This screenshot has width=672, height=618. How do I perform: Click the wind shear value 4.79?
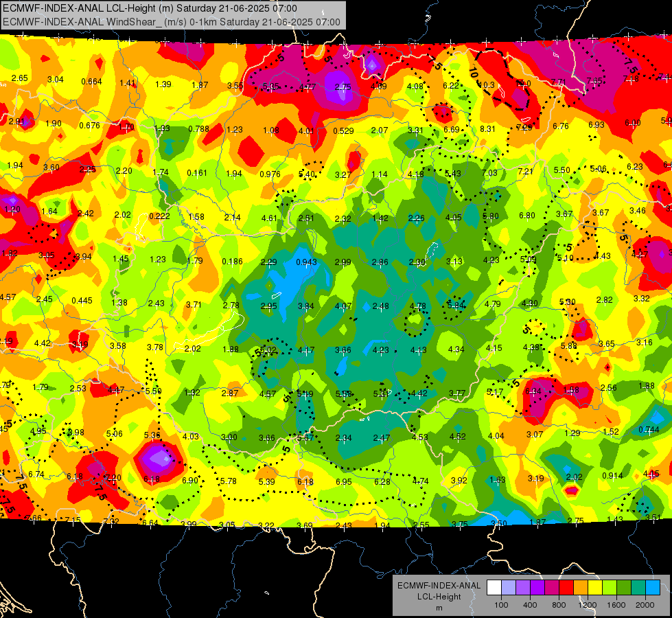(x=493, y=304)
